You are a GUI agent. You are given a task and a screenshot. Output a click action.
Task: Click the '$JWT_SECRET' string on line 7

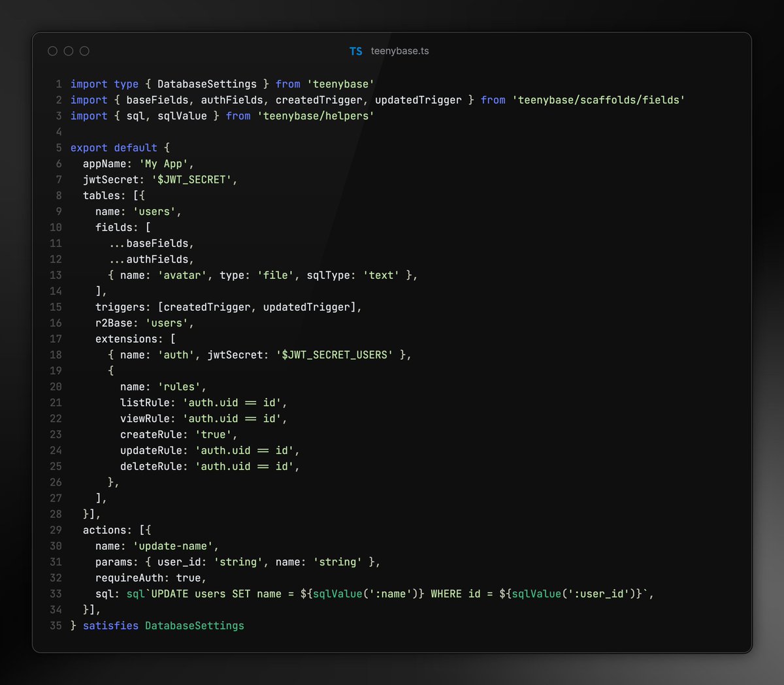pos(191,180)
